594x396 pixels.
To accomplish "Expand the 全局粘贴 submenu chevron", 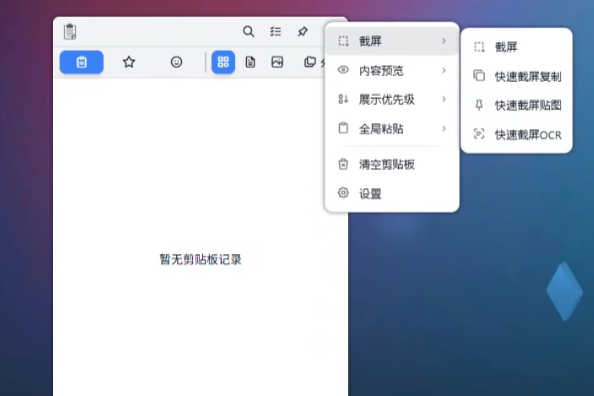I will (x=444, y=129).
